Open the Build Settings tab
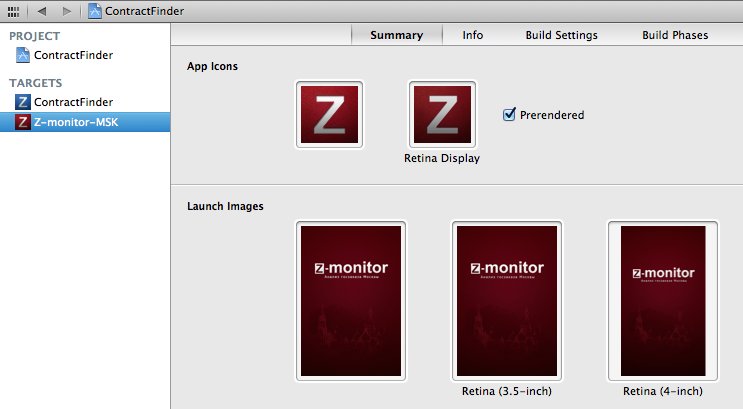The image size is (743, 409). pos(562,35)
